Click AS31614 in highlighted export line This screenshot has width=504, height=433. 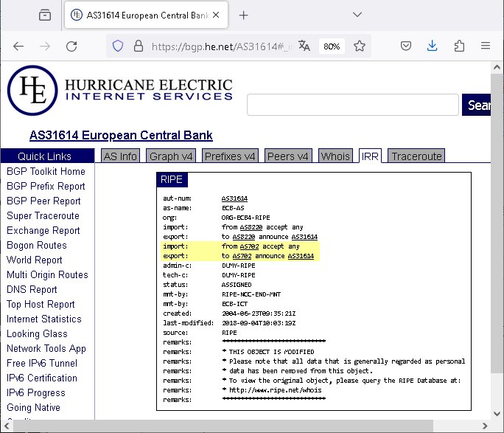coord(301,256)
